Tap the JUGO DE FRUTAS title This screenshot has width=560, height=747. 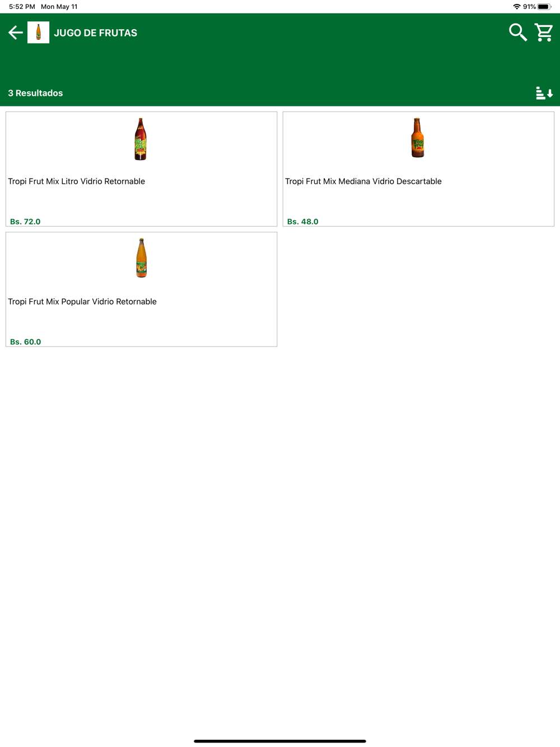(96, 33)
